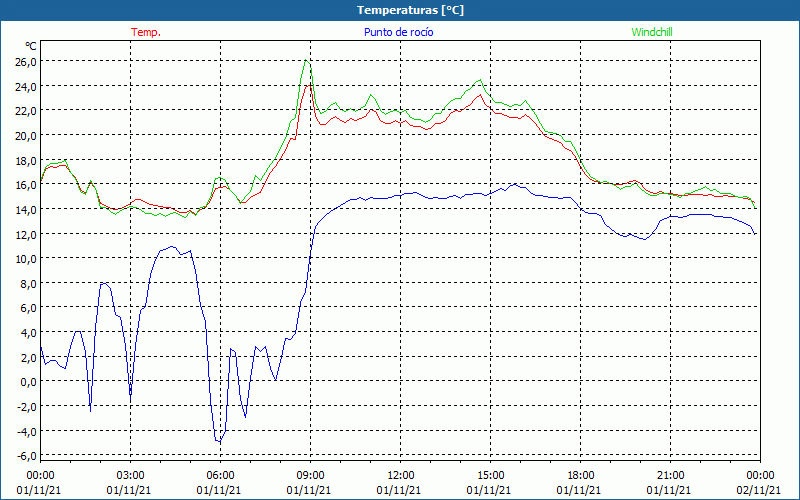The height and width of the screenshot is (500, 800).
Task: Click the 12,0 y-axis value
Action: coord(26,235)
